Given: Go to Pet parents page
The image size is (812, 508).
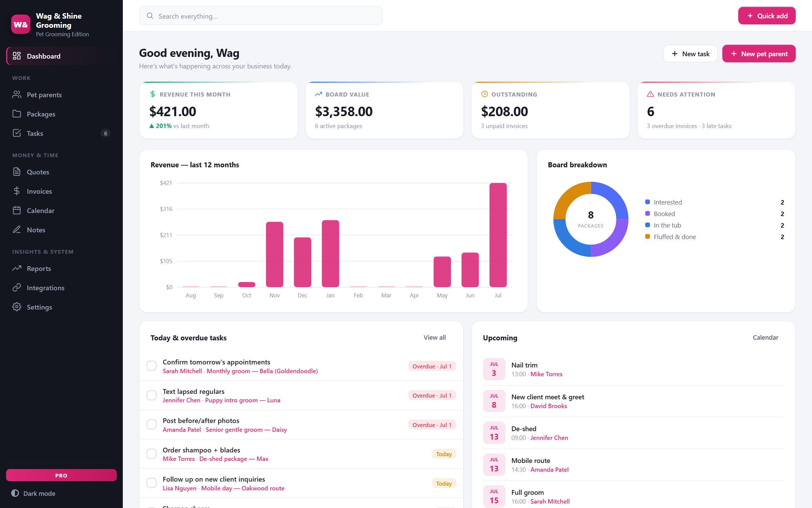Looking at the screenshot, I should (61, 94).
